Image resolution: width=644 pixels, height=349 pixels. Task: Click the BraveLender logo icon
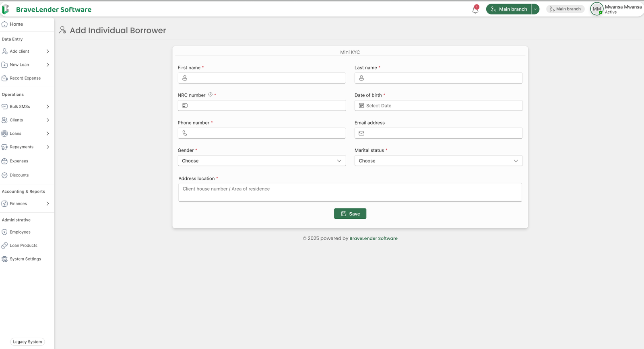(x=5, y=9)
